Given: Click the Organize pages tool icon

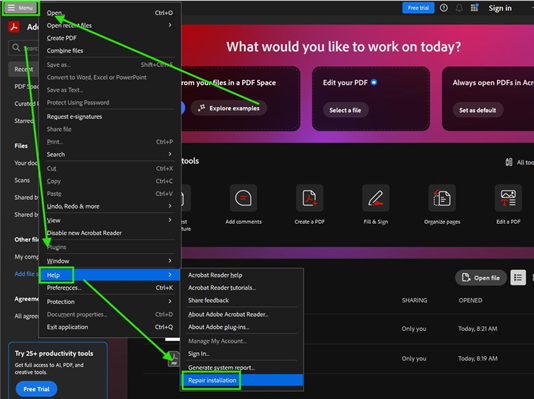Looking at the screenshot, I should tap(442, 198).
